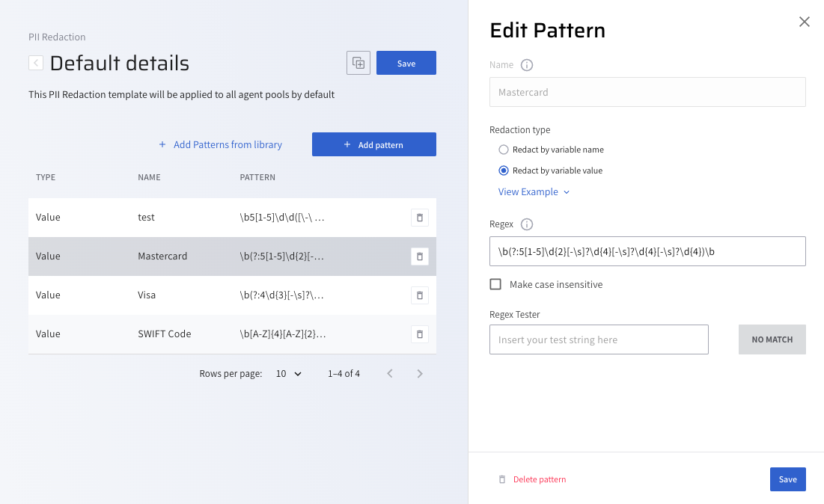Screen dimensions: 824x504
Task: Click the info icon next to Name
Action: 527,65
